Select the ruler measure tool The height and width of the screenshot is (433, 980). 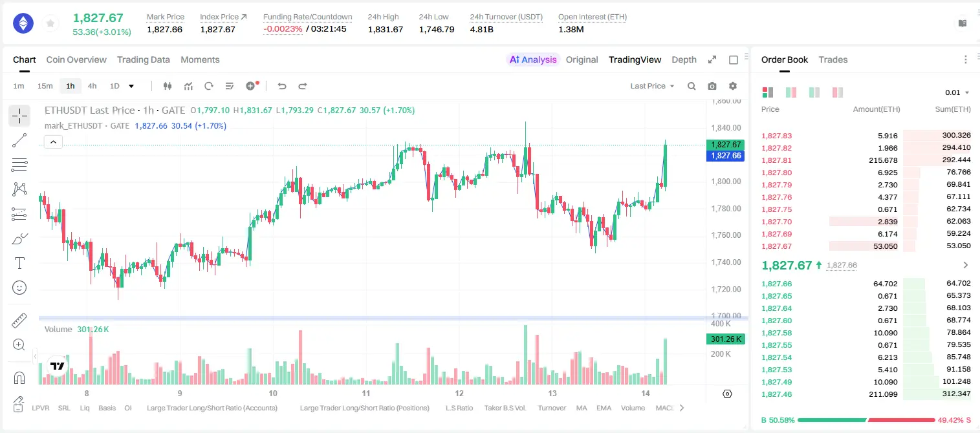coord(19,320)
